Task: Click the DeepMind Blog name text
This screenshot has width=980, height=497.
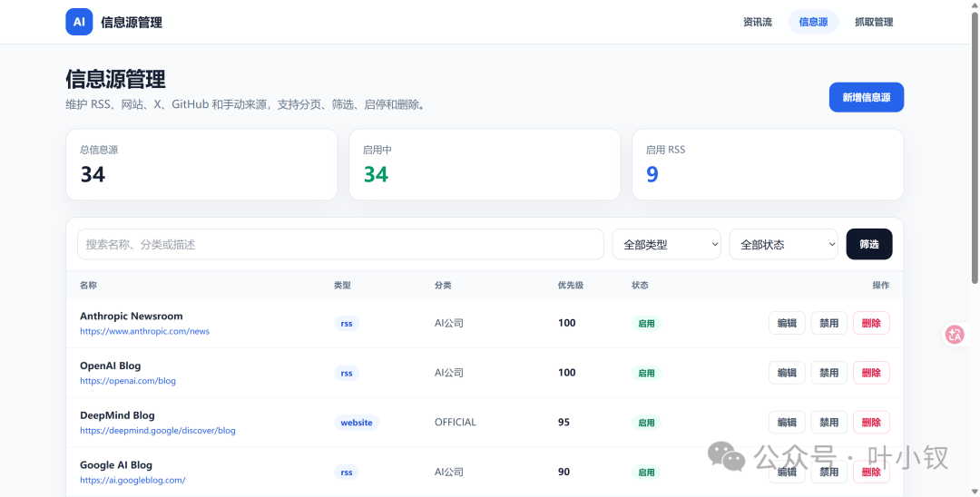Action: [x=117, y=415]
